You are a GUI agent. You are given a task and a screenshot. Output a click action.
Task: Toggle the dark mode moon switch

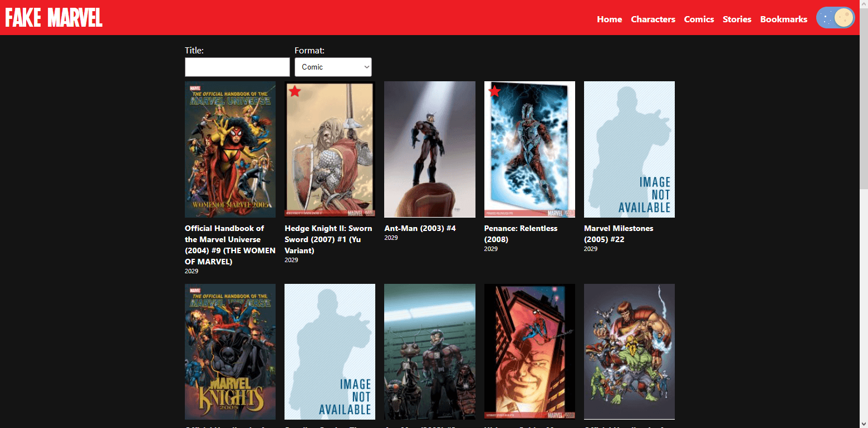835,18
